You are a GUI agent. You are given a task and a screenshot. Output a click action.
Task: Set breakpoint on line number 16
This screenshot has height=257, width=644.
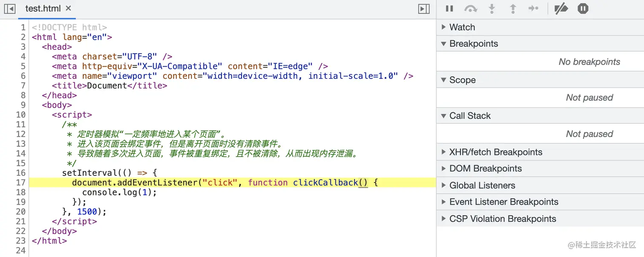click(x=21, y=173)
